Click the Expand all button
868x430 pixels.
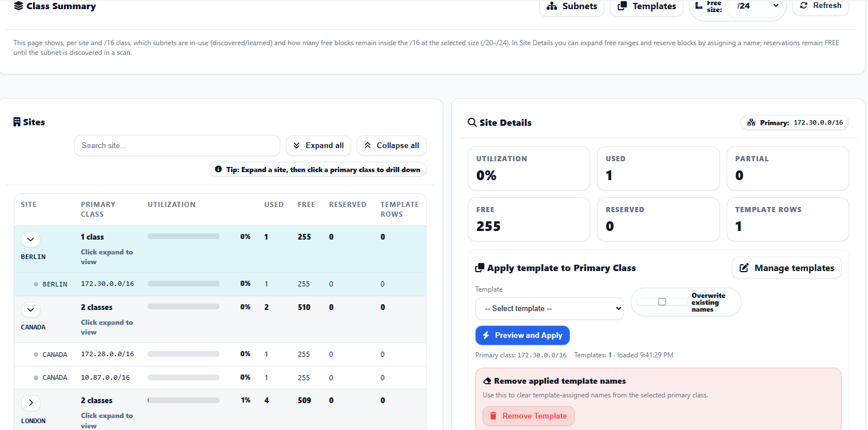(319, 145)
